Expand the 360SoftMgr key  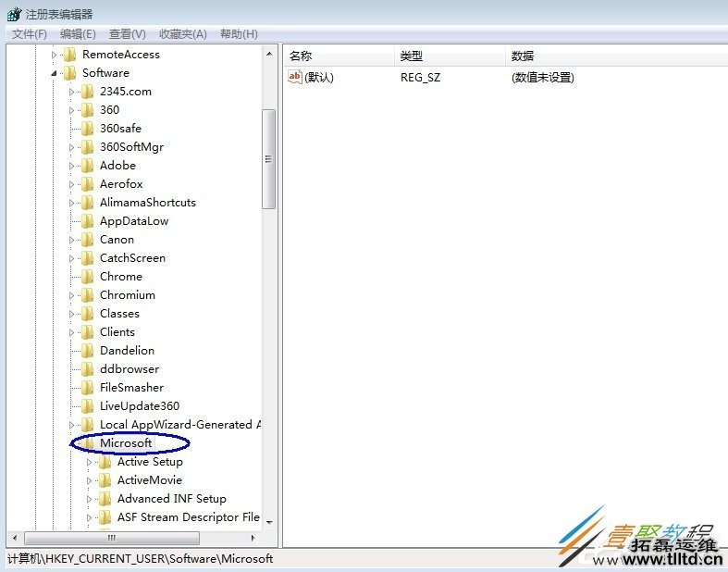coord(71,148)
